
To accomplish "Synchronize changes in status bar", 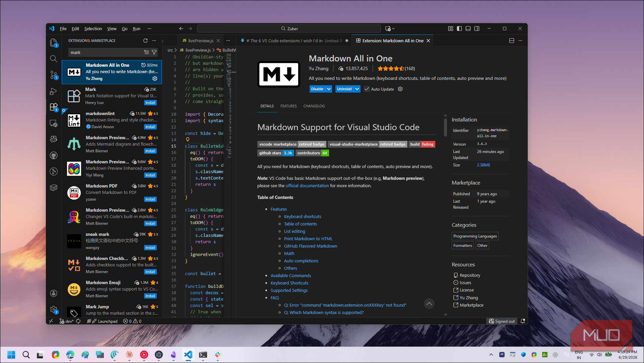I will (78, 321).
